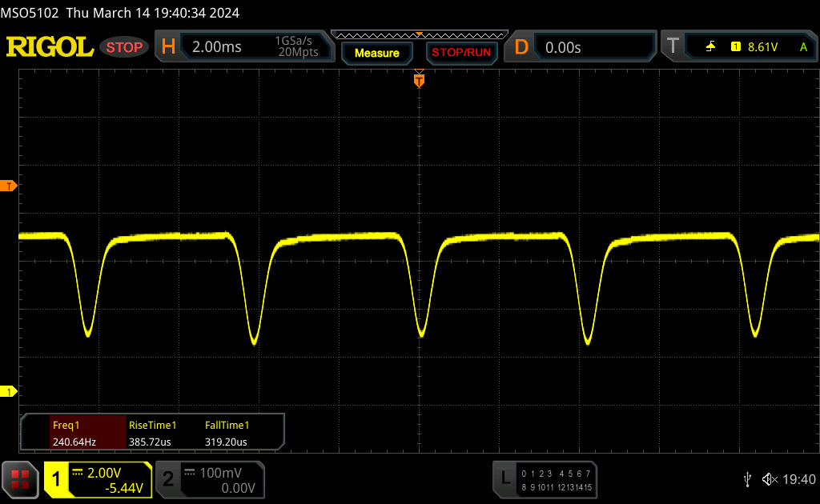Select the 0.00s delay value
The image size is (820, 504).
click(x=563, y=47)
